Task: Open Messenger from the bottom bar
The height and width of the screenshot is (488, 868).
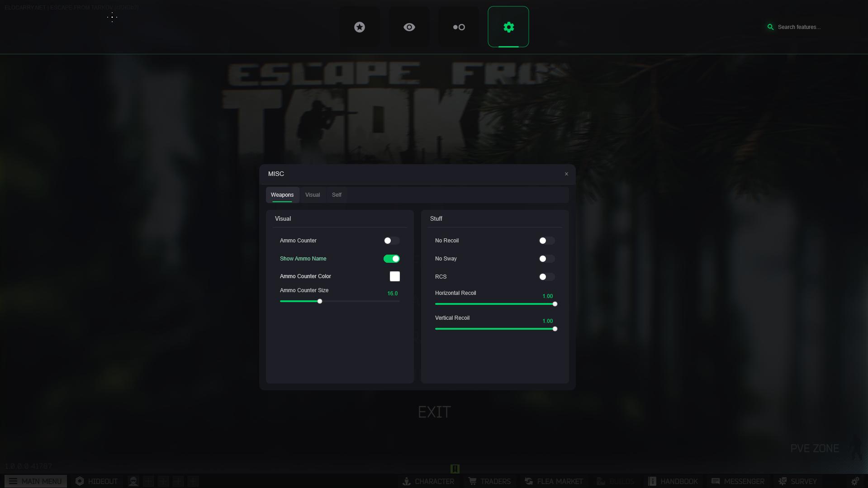Action: tap(738, 481)
